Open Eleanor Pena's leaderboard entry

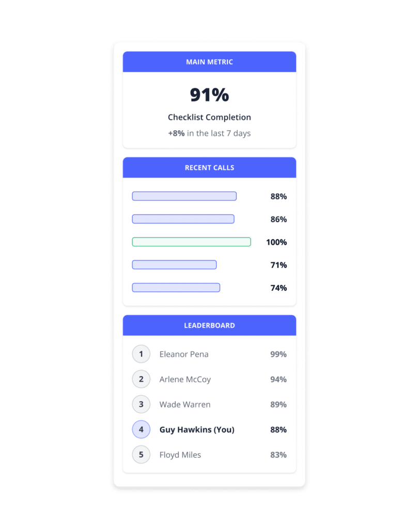tap(210, 354)
